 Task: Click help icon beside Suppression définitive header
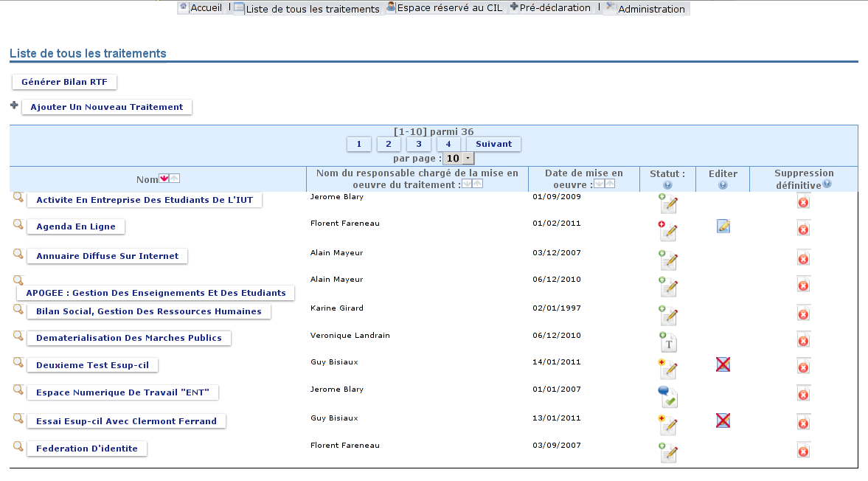coord(827,184)
